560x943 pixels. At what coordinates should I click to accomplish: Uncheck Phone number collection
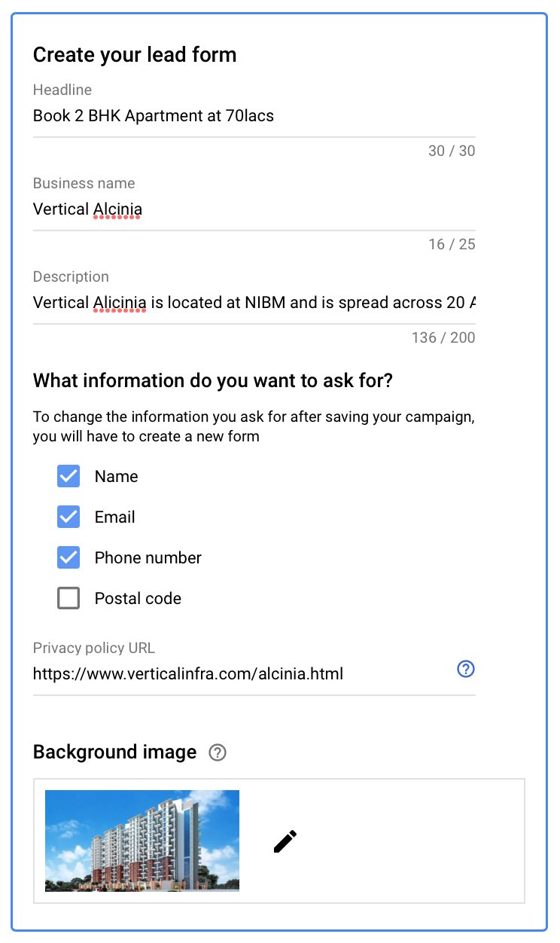coord(68,557)
